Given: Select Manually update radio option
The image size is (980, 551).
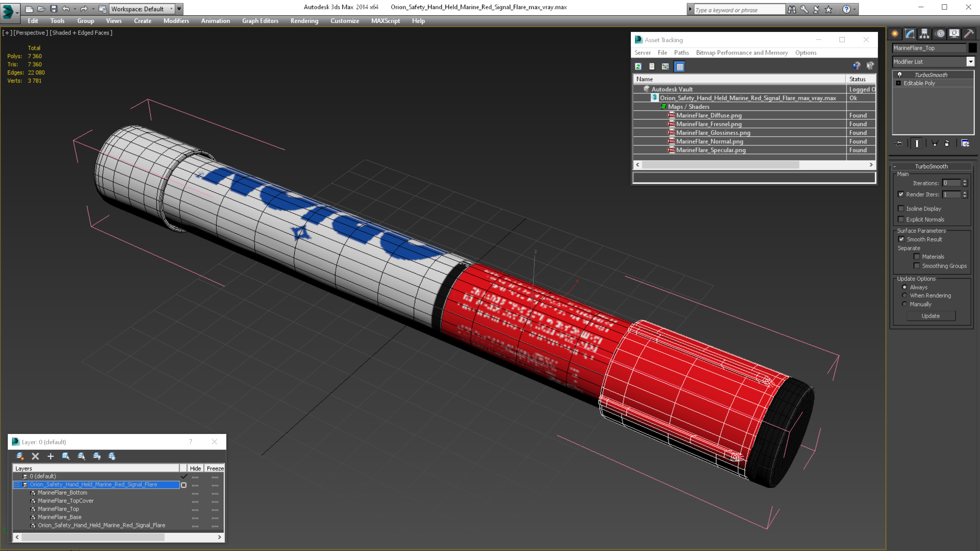Looking at the screenshot, I should [x=904, y=304].
